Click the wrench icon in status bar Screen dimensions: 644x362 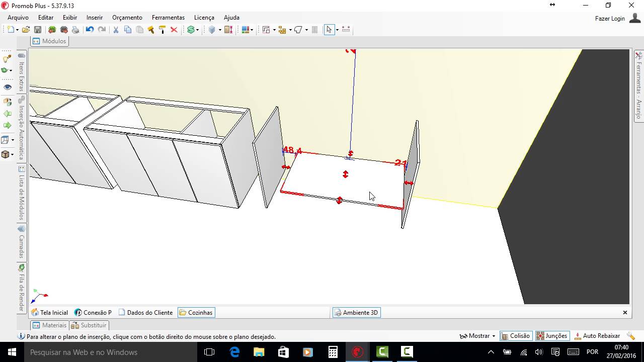tap(631, 336)
